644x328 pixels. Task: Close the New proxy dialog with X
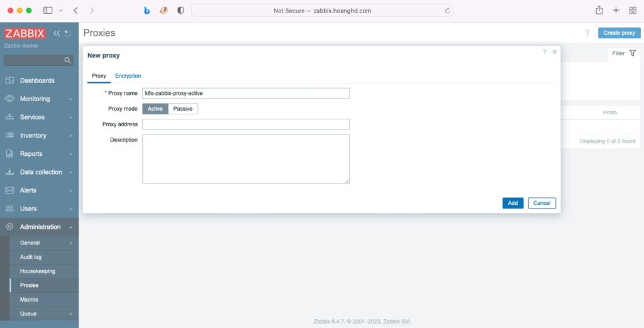(555, 52)
